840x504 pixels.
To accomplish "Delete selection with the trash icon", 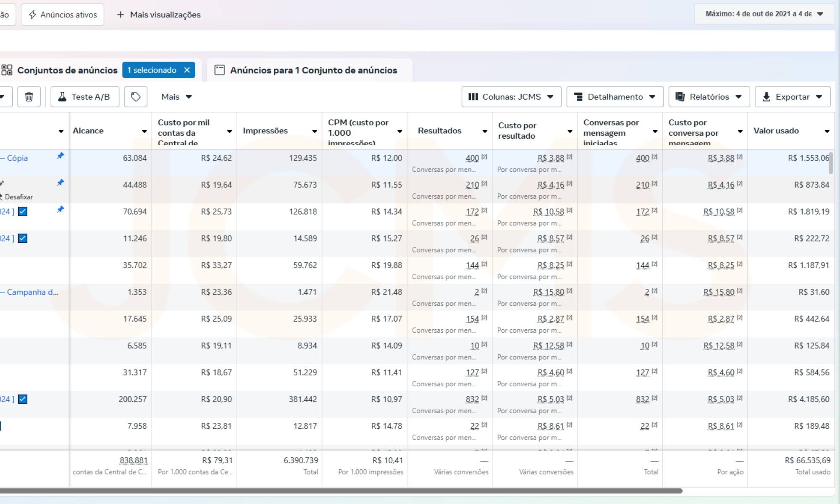I will pyautogui.click(x=29, y=97).
